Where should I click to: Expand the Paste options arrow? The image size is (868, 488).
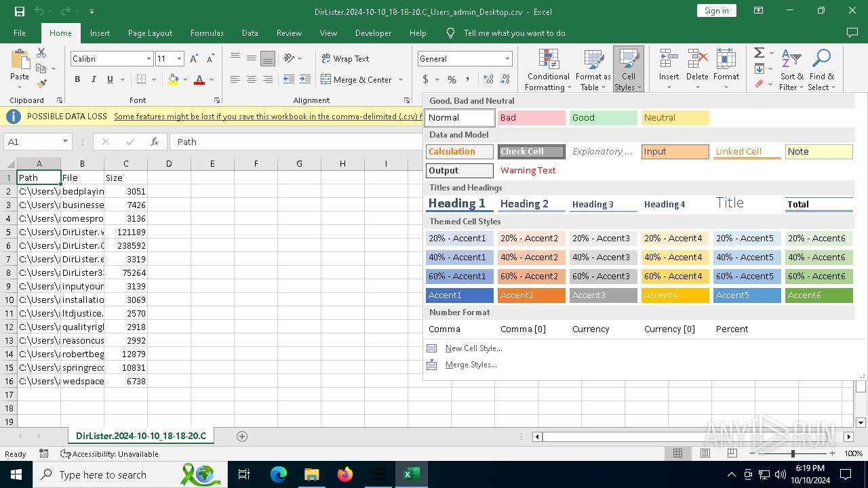pos(20,87)
